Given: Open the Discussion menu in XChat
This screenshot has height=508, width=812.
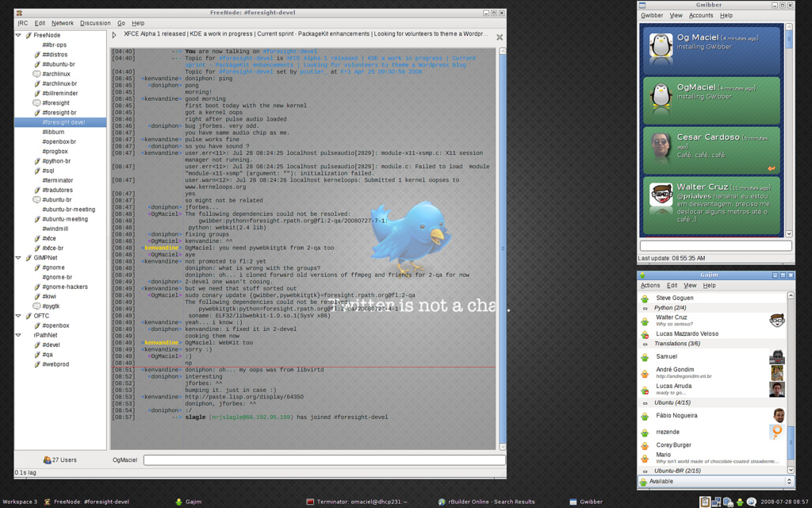Looking at the screenshot, I should pos(95,23).
